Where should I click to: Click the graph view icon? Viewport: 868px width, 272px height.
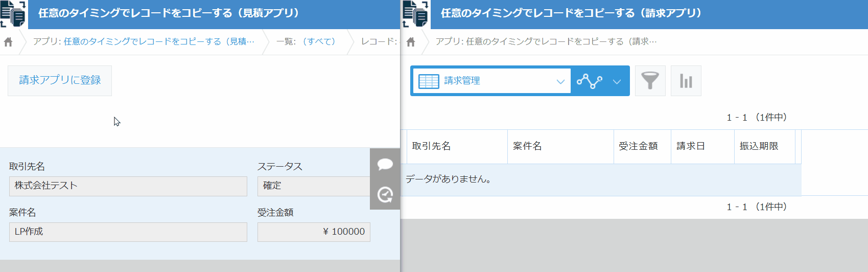pos(589,81)
